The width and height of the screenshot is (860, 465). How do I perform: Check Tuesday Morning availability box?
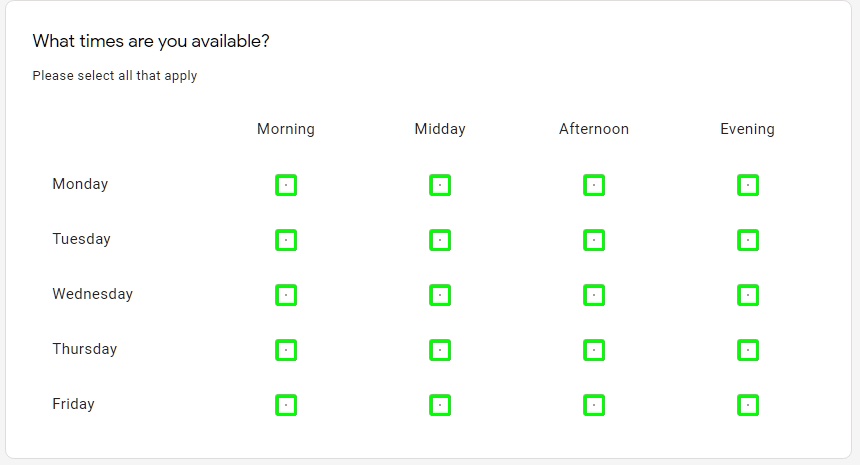(286, 240)
